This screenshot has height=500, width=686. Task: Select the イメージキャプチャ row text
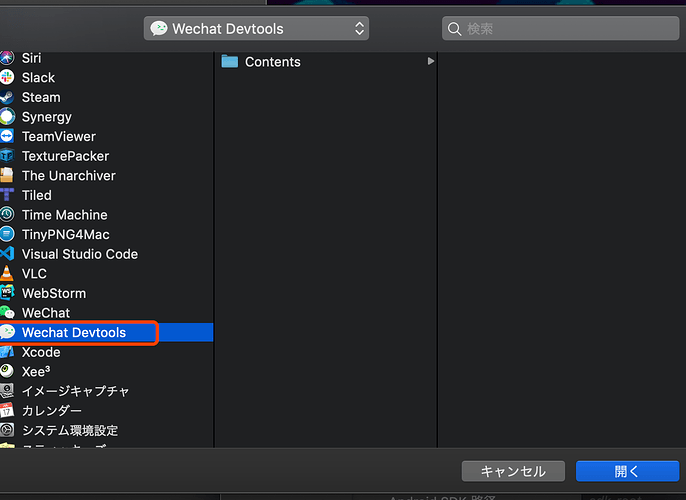[x=76, y=391]
